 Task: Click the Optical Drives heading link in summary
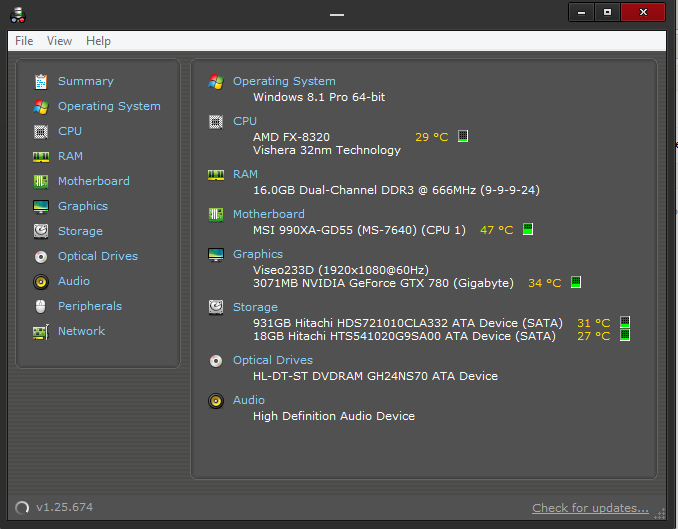point(273,360)
